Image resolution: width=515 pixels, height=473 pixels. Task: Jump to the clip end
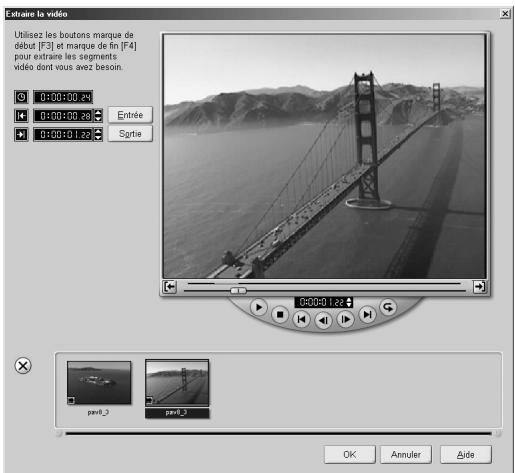(x=367, y=314)
